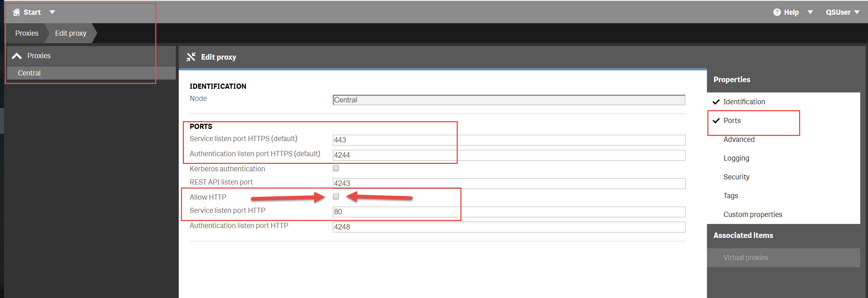868x298 pixels.
Task: Click the Identification checkmark icon
Action: 716,102
